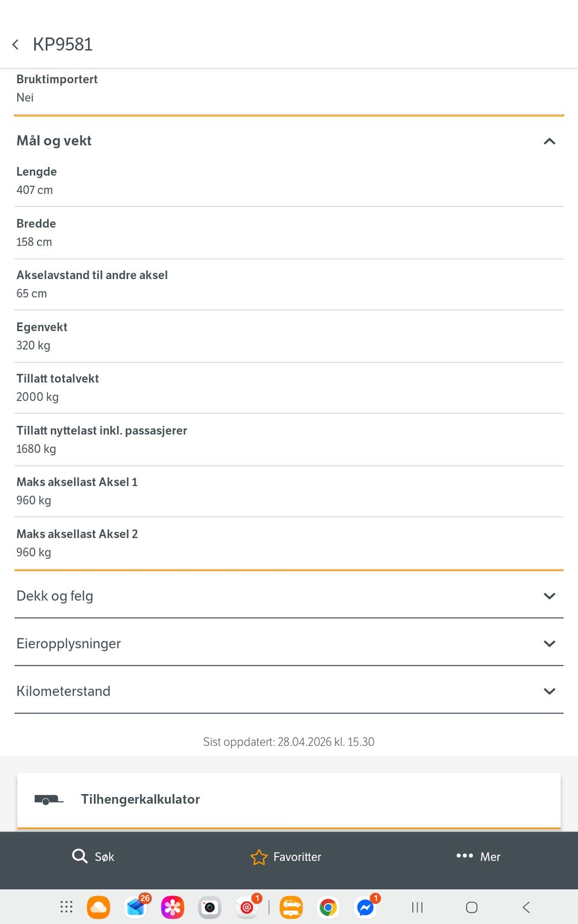Collapse the Mål og vekt section
This screenshot has height=924, width=578.
pos(289,141)
